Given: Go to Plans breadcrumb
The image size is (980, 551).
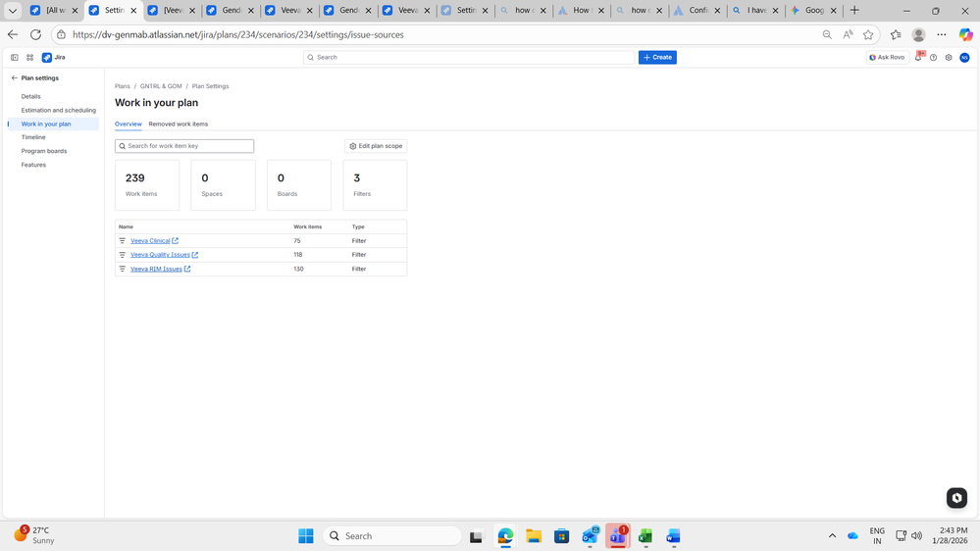Looking at the screenshot, I should click(123, 86).
